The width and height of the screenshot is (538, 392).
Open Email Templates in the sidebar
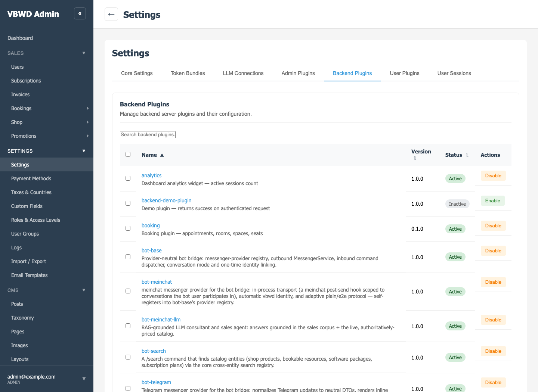pyautogui.click(x=47, y=275)
